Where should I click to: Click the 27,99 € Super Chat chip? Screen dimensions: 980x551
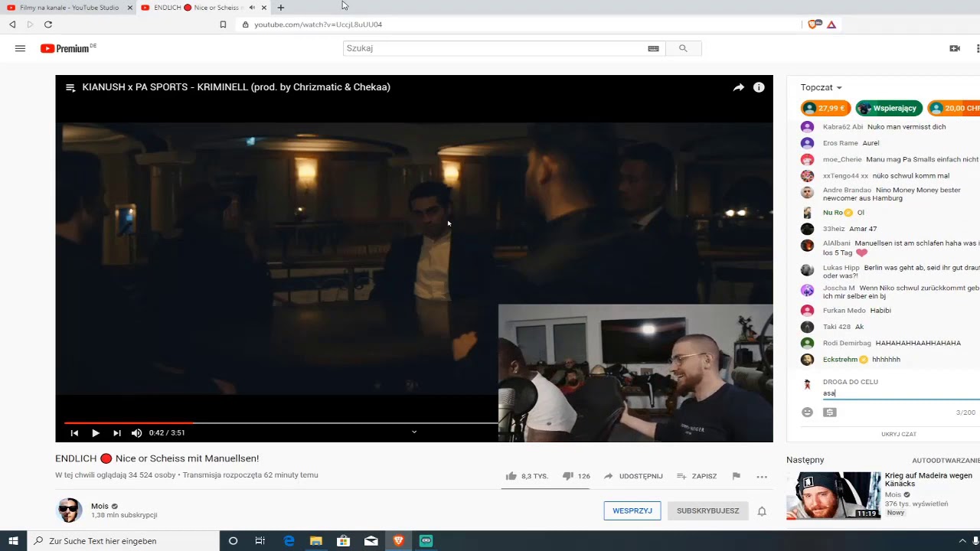(x=825, y=109)
